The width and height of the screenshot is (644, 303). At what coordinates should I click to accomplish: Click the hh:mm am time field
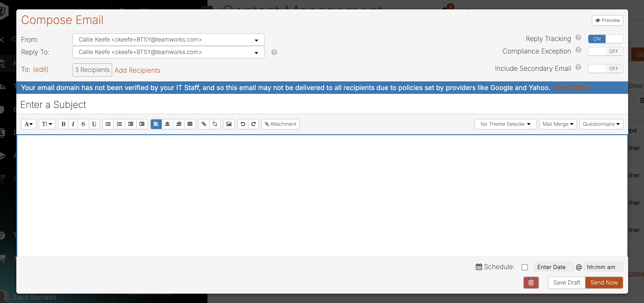603,267
